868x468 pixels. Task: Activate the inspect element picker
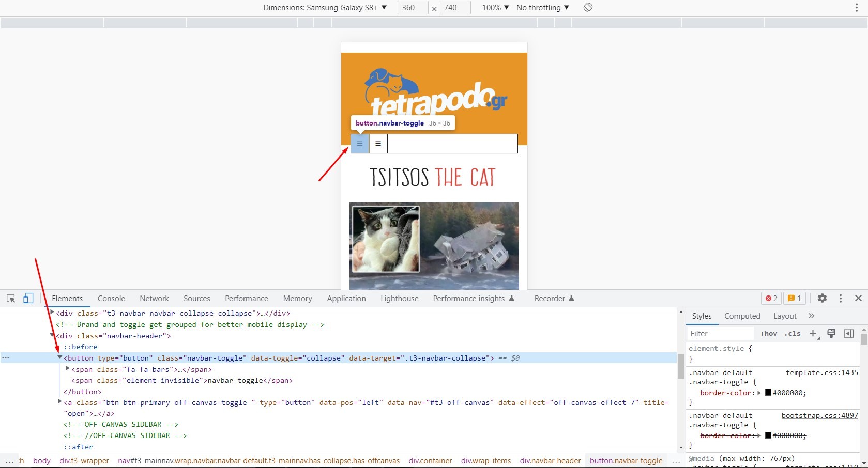(x=11, y=299)
